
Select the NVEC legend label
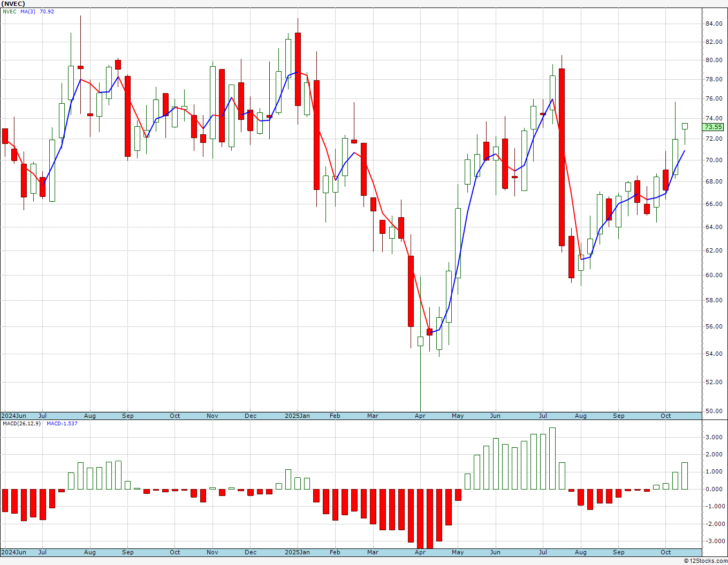(10, 12)
